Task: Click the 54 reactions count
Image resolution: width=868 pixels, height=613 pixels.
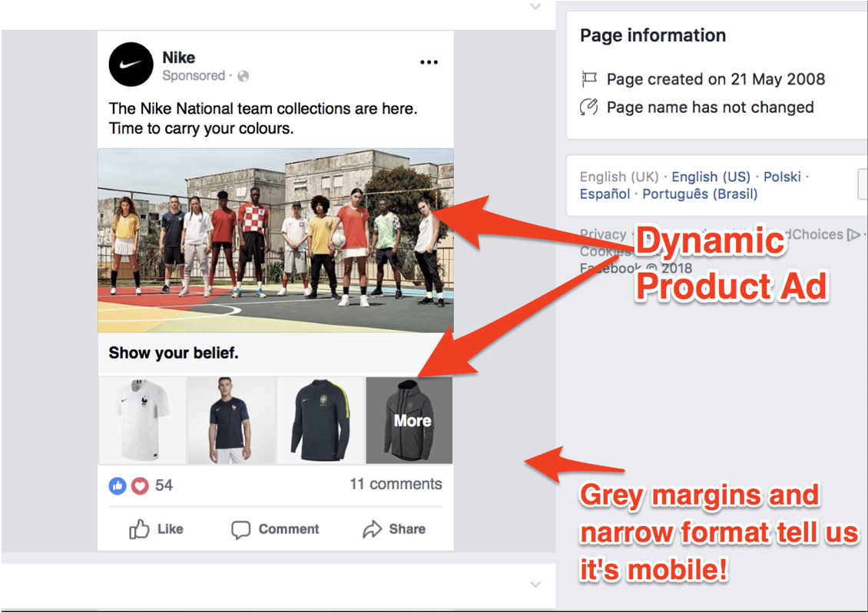Action: click(x=164, y=485)
